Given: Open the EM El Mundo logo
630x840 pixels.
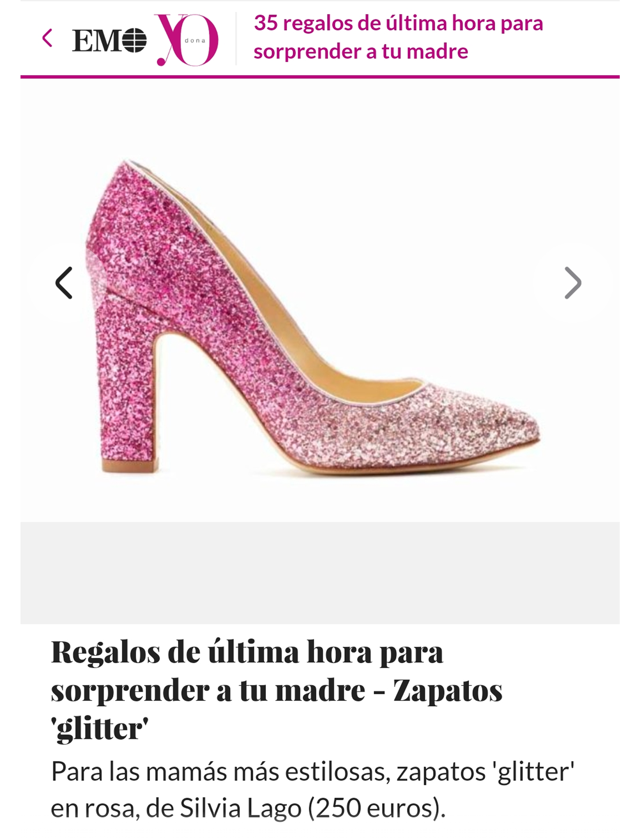Looking at the screenshot, I should [x=110, y=41].
